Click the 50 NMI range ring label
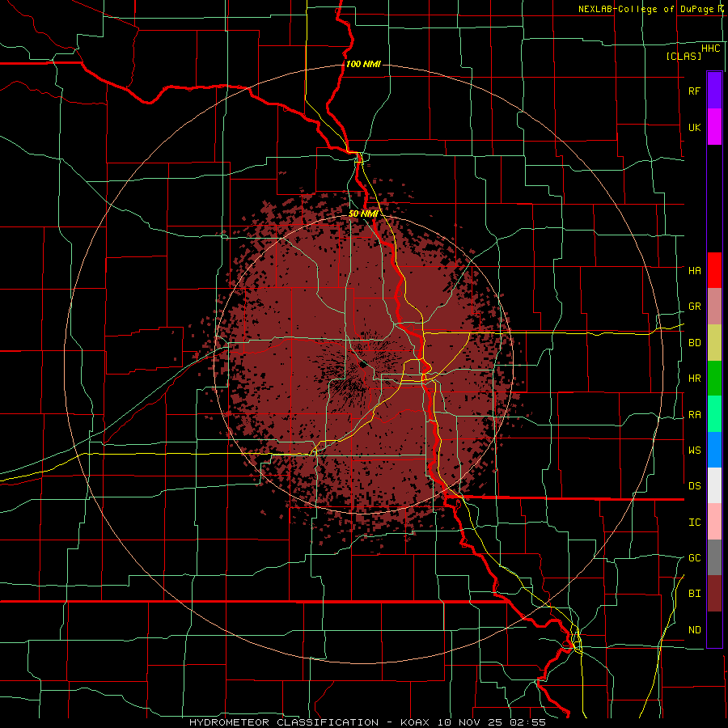 click(362, 214)
